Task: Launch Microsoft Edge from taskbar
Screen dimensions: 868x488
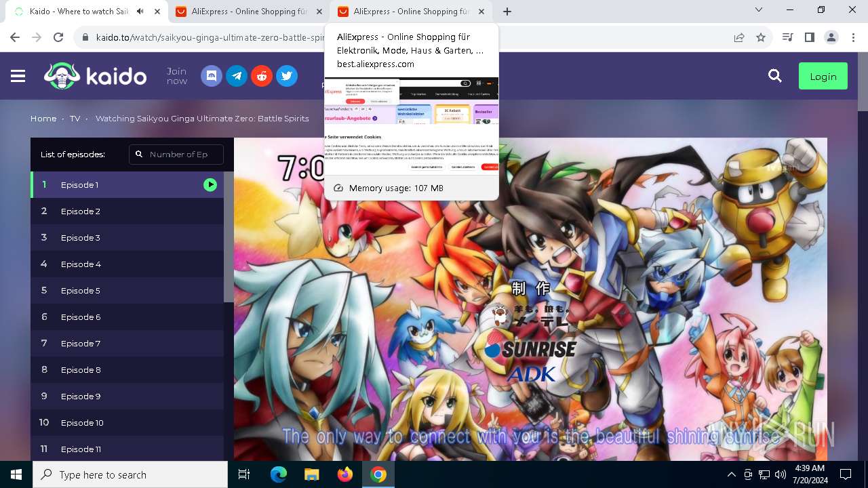Action: click(279, 474)
